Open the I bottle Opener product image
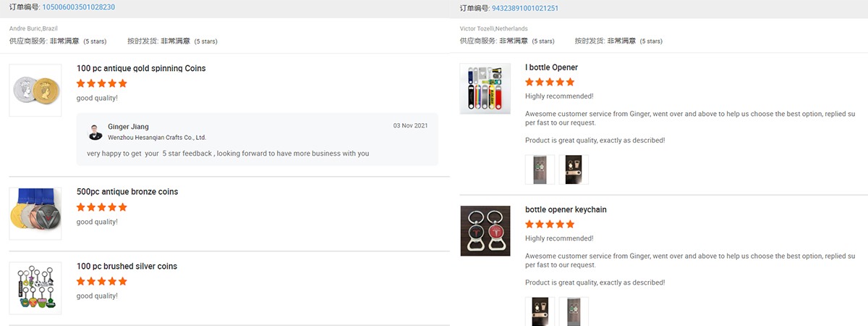The image size is (868, 326). 485,88
